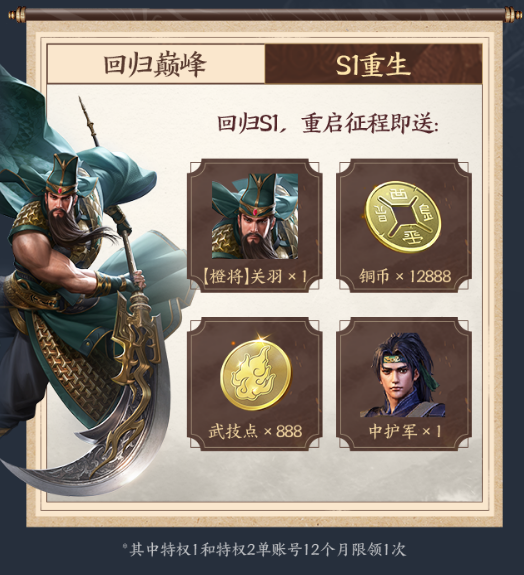Select the golden flame skill-point coin
Screen dimensions: 524x575
click(x=256, y=375)
